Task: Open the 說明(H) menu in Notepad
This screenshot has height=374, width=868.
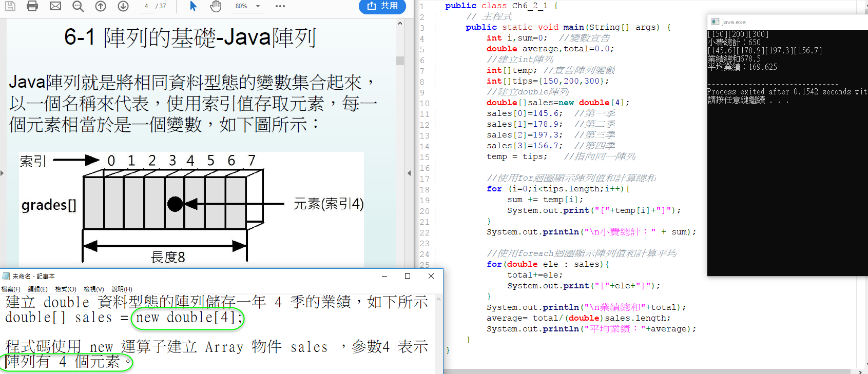Action: [122, 289]
